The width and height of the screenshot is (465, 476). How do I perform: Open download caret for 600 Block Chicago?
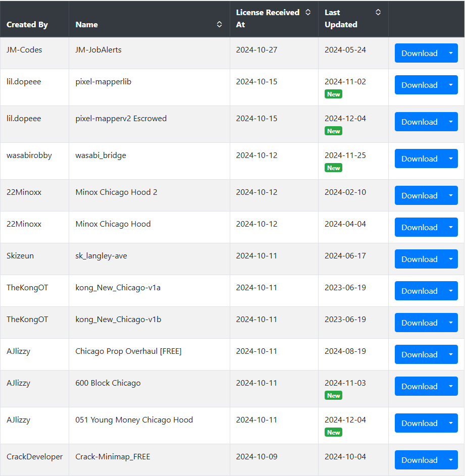tap(451, 386)
